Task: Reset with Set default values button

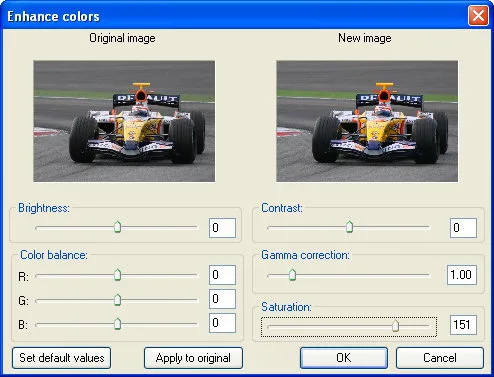Action: pyautogui.click(x=62, y=358)
